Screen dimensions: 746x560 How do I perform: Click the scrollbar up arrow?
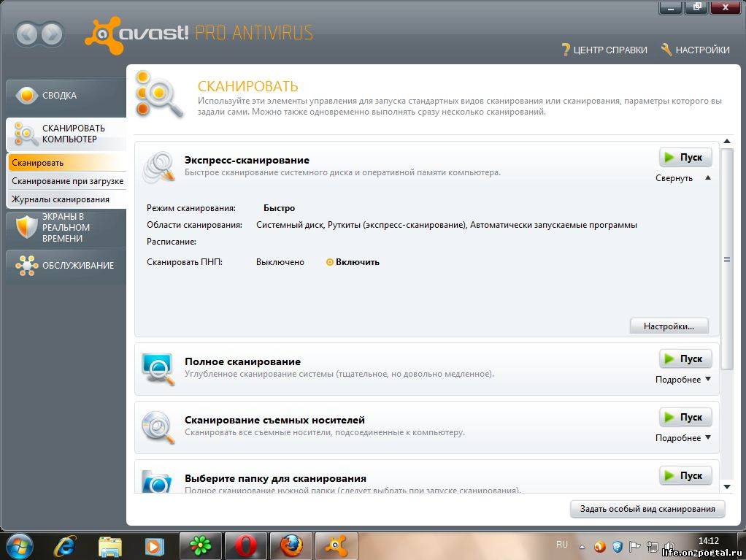pyautogui.click(x=727, y=142)
